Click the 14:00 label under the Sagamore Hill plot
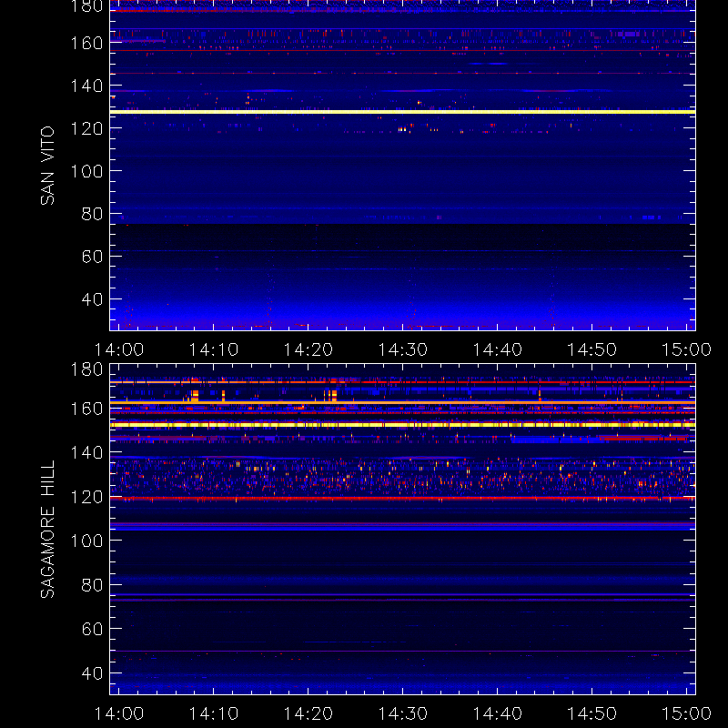 coord(119,713)
